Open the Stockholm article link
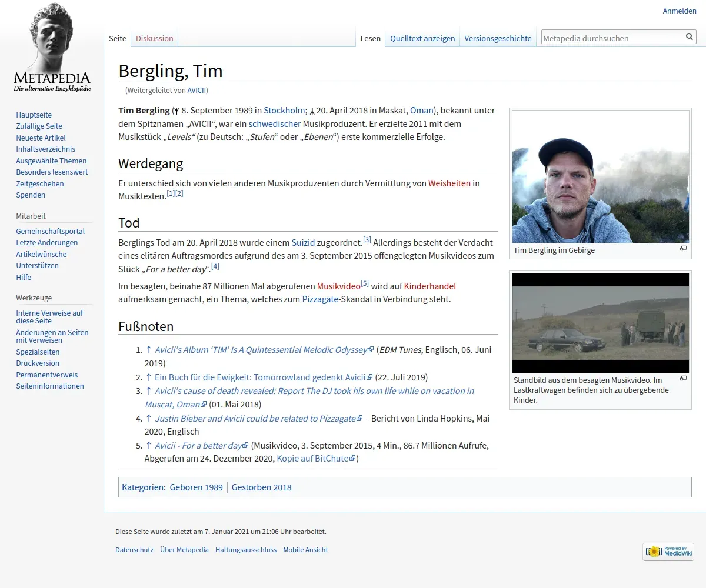The image size is (706, 588). click(x=284, y=111)
